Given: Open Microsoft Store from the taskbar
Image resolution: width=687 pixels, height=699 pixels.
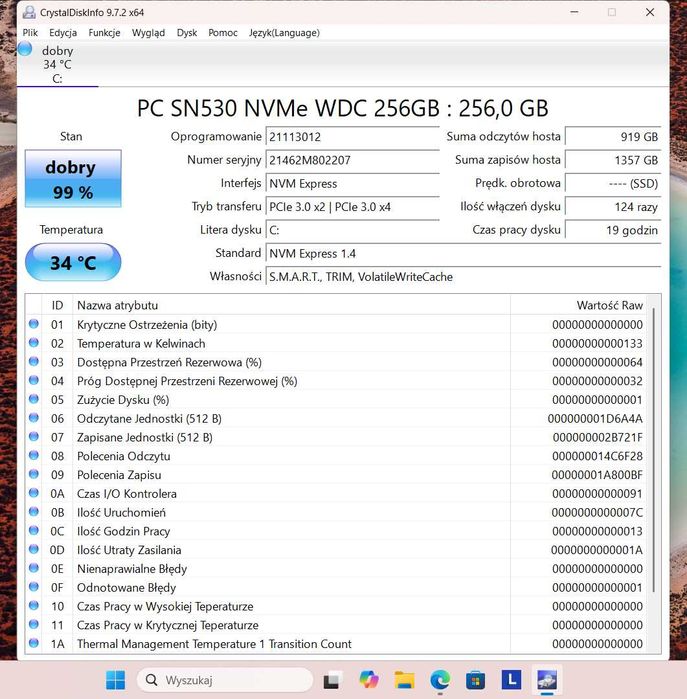Looking at the screenshot, I should coord(475,680).
